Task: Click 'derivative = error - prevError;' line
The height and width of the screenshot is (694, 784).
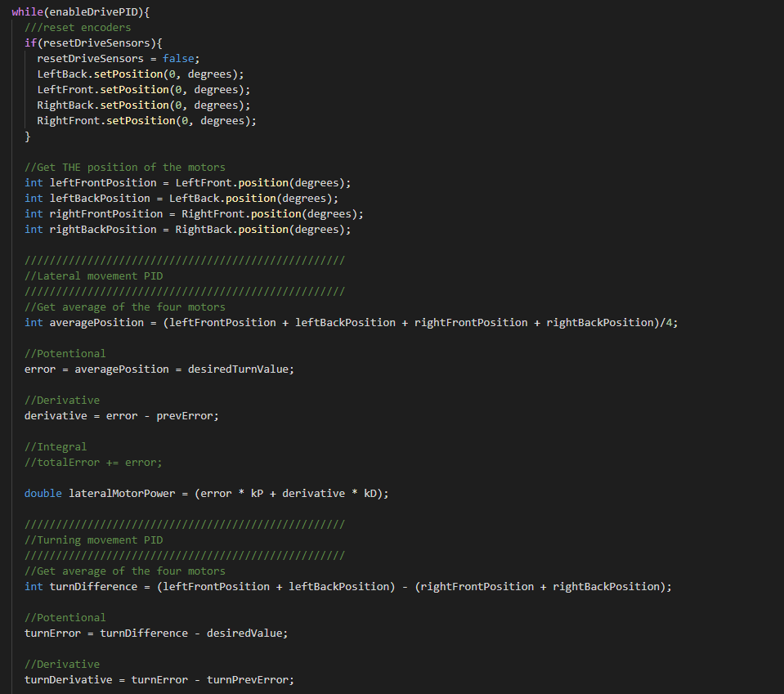Action: click(x=122, y=415)
